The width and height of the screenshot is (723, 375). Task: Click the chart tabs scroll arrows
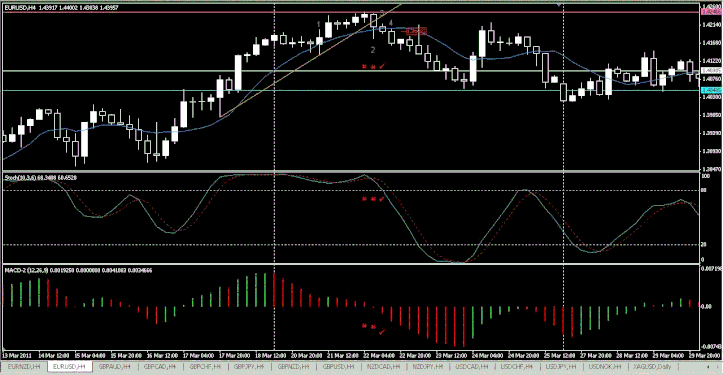tap(713, 367)
